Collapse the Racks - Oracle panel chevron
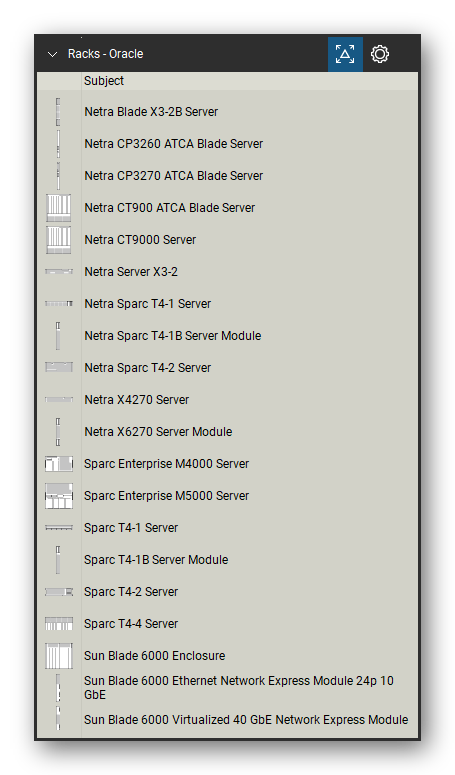Viewport: 455px width, 775px height. click(52, 54)
